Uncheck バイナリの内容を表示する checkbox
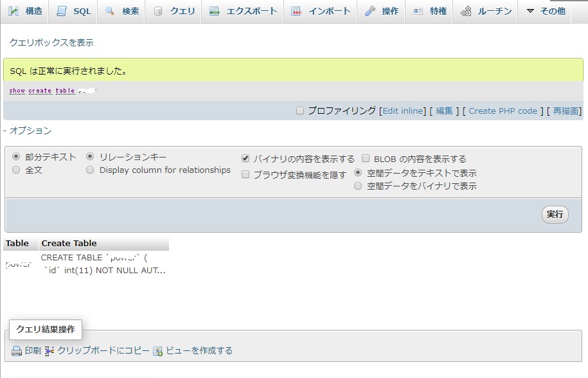 pos(245,159)
